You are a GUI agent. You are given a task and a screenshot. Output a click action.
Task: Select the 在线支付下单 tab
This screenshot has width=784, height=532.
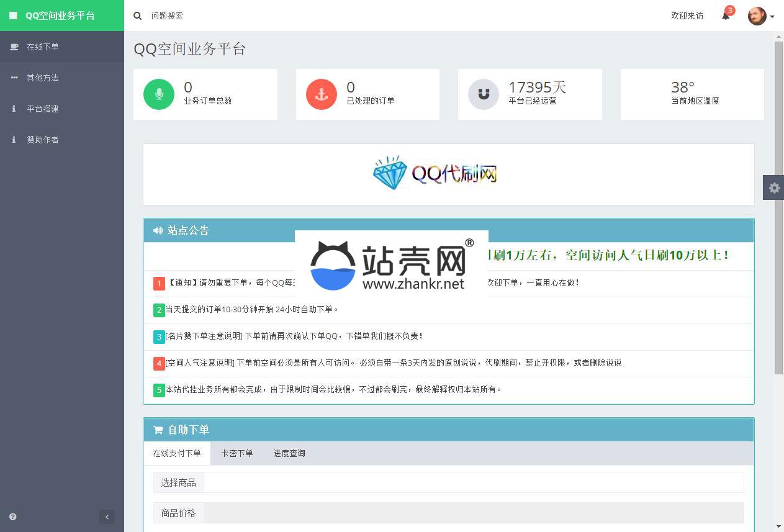(x=177, y=453)
